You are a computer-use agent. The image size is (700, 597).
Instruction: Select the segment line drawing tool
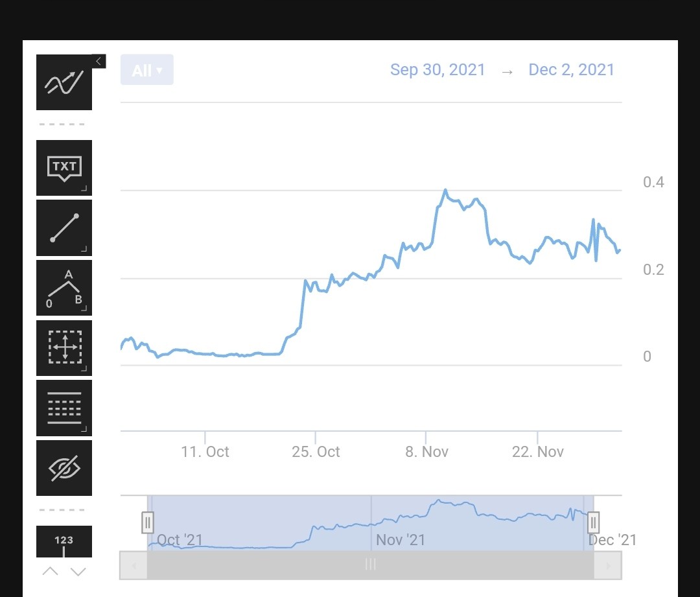[x=64, y=228]
